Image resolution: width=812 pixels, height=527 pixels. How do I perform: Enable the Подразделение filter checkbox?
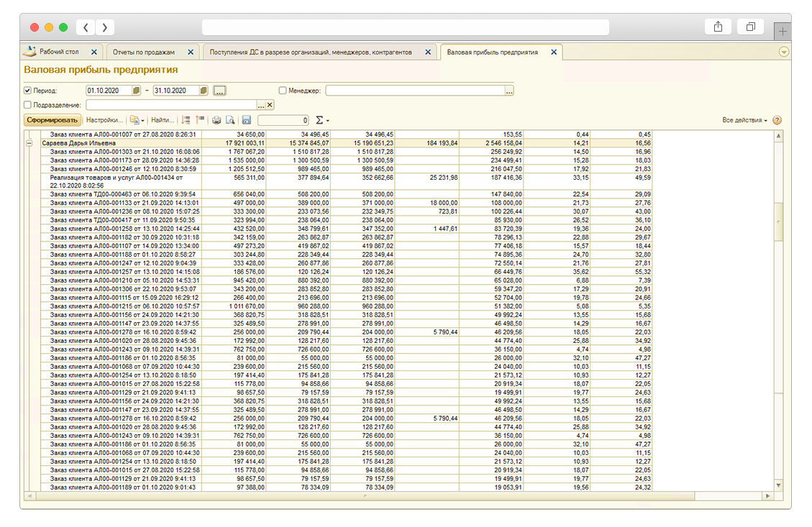point(28,105)
